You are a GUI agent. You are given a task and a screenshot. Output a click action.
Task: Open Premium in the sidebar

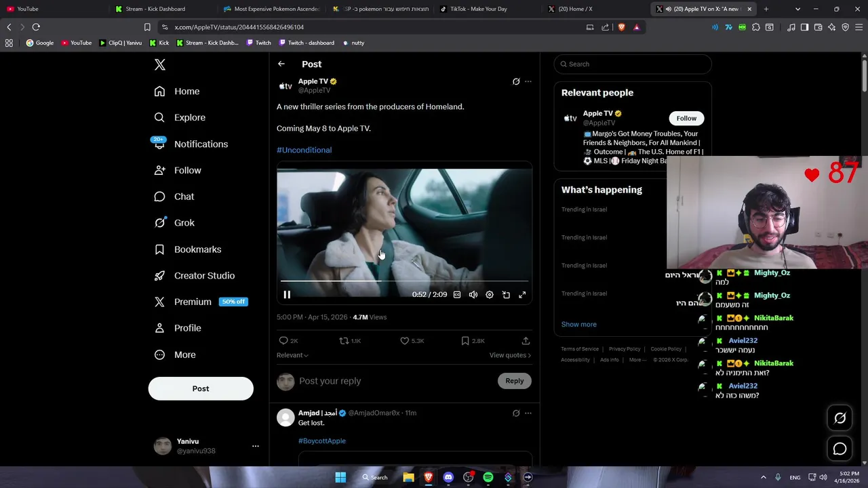201,302
